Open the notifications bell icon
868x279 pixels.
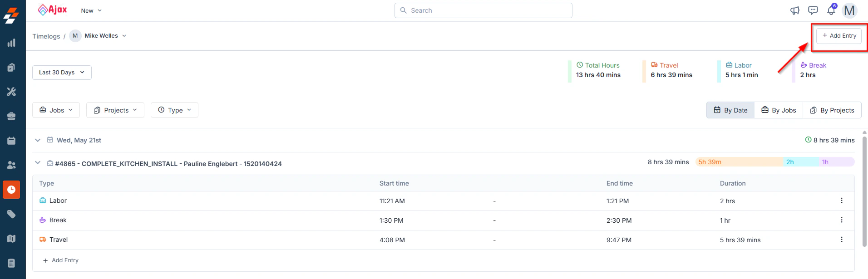point(831,10)
